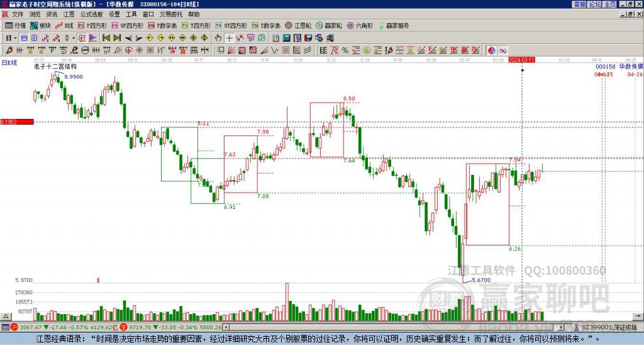Click the red 8.1953 price label

(x=17, y=122)
